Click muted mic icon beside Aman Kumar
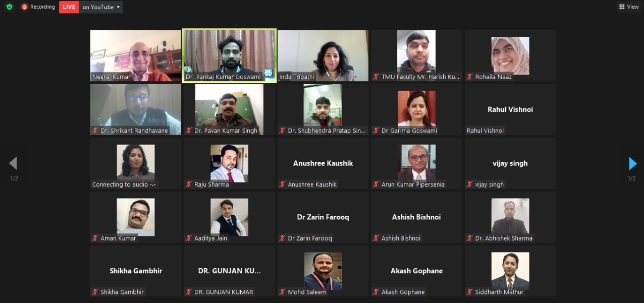 coord(95,238)
